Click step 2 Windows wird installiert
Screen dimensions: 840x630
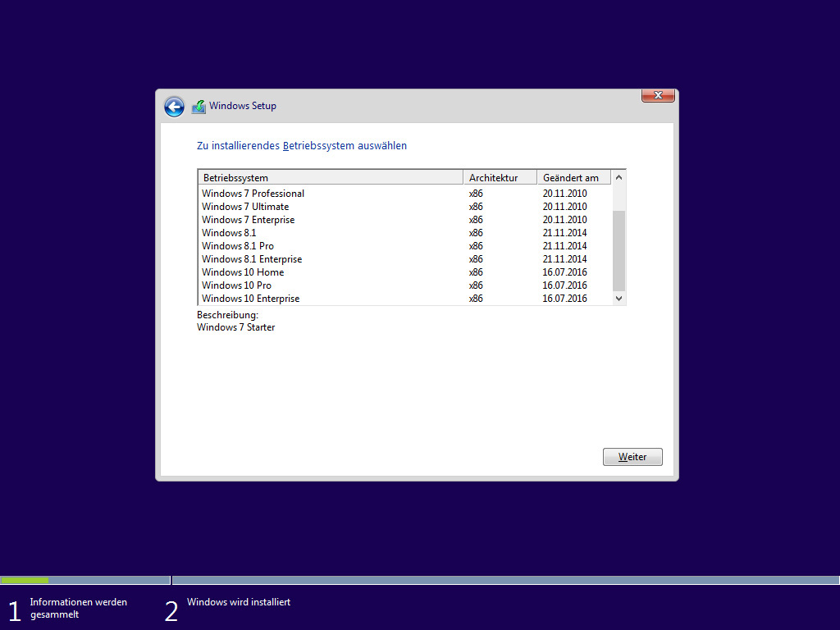[228, 609]
